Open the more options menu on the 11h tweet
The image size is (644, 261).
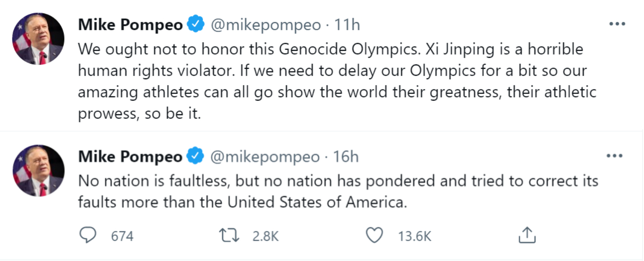[x=617, y=24]
